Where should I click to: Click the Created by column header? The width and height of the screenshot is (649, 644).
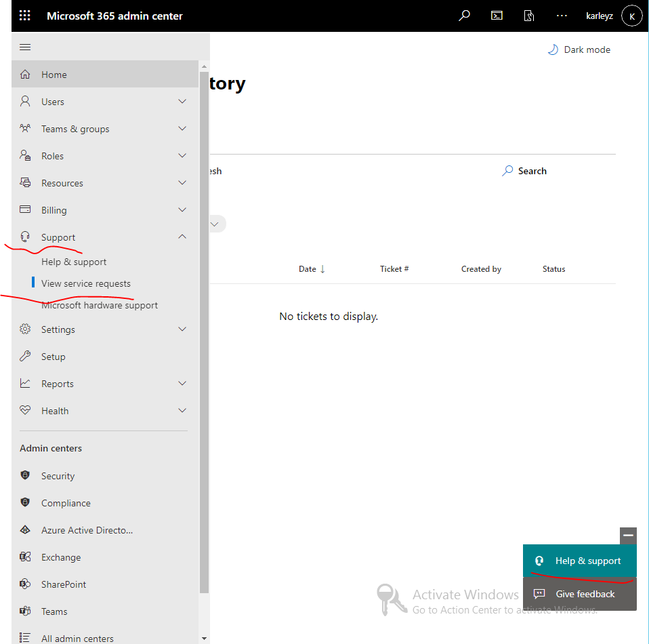tap(481, 269)
